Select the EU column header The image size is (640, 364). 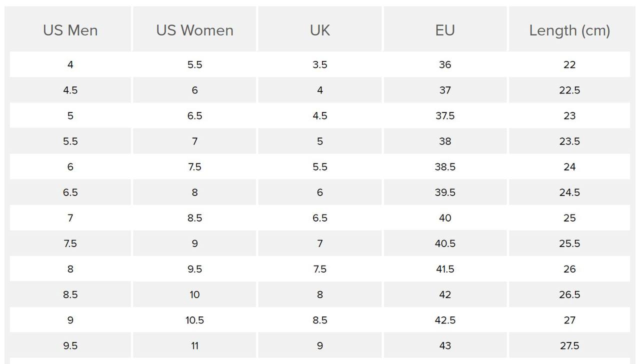445,30
